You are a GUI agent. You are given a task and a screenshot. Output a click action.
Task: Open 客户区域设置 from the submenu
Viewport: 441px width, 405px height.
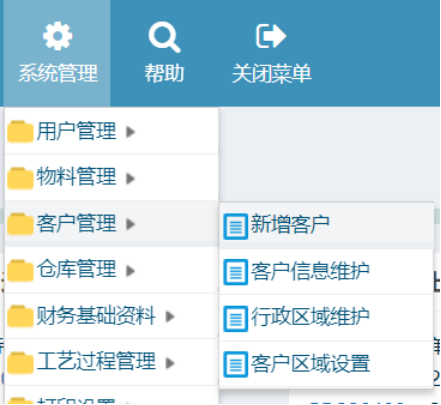tap(326, 364)
